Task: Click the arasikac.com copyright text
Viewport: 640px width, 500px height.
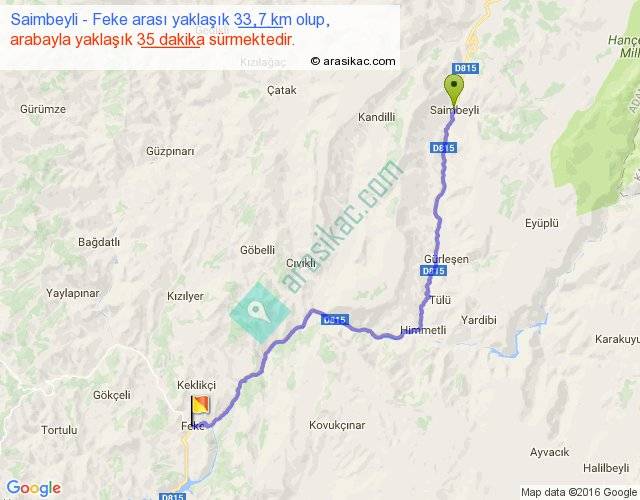Action: click(x=353, y=61)
